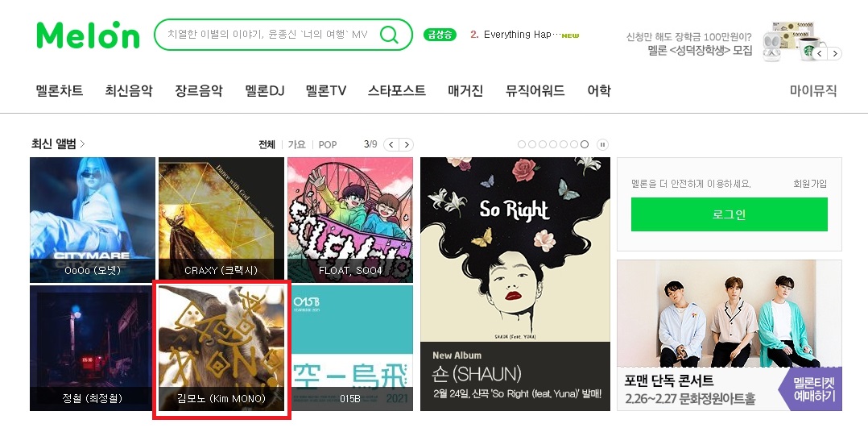This screenshot has width=868, height=428.
Task: Open the 마이뮤직 menu
Action: coord(813,91)
